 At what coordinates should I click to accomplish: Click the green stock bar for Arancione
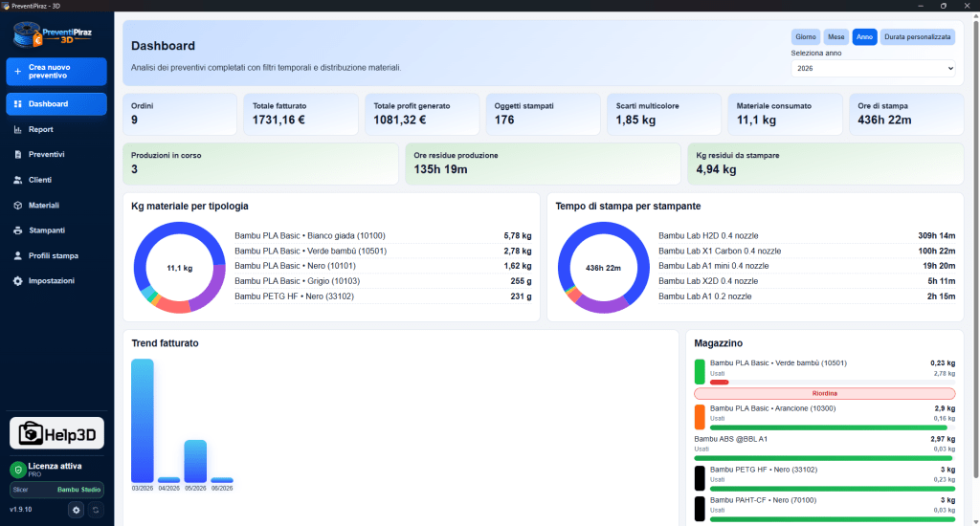pos(829,427)
